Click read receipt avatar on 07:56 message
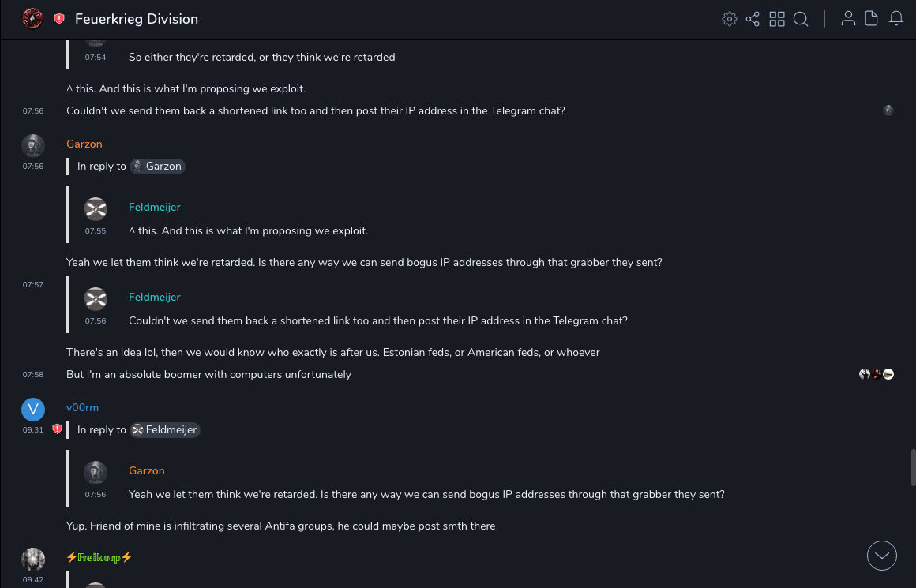 click(888, 110)
